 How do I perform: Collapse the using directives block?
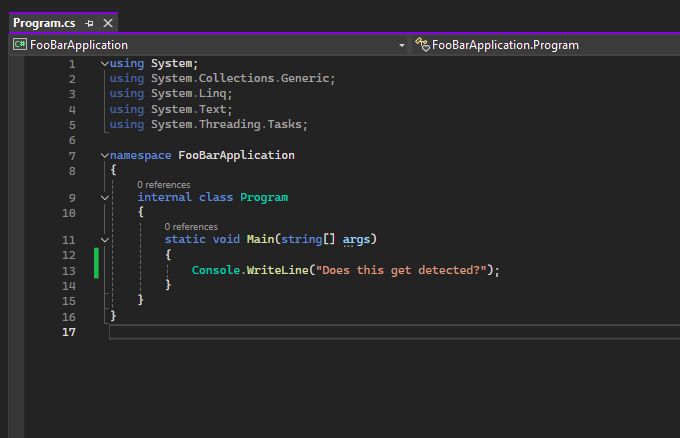[105, 64]
